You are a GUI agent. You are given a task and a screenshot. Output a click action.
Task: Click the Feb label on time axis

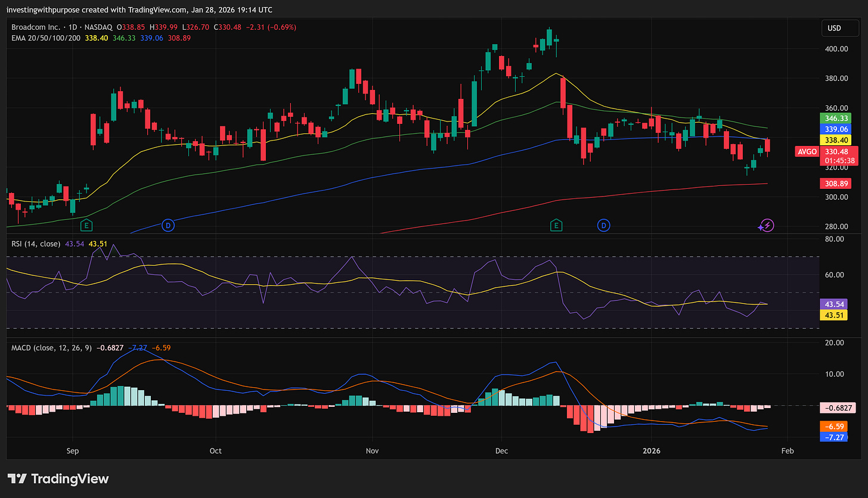click(x=788, y=451)
